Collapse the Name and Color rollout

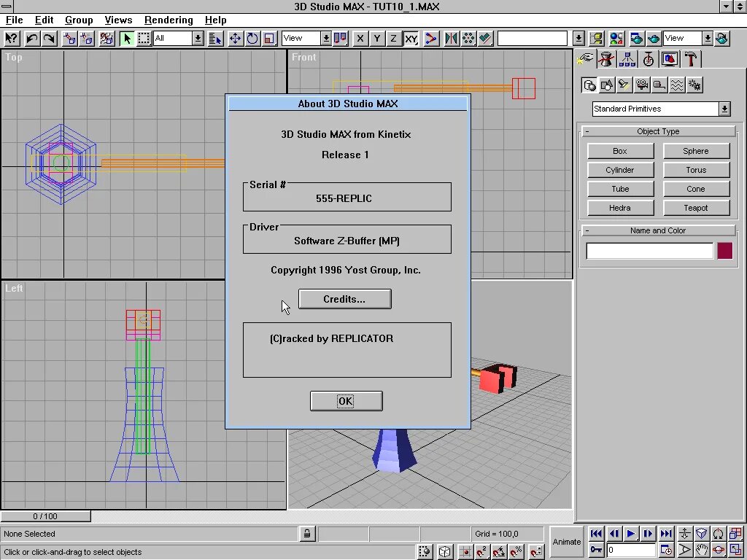pos(659,230)
